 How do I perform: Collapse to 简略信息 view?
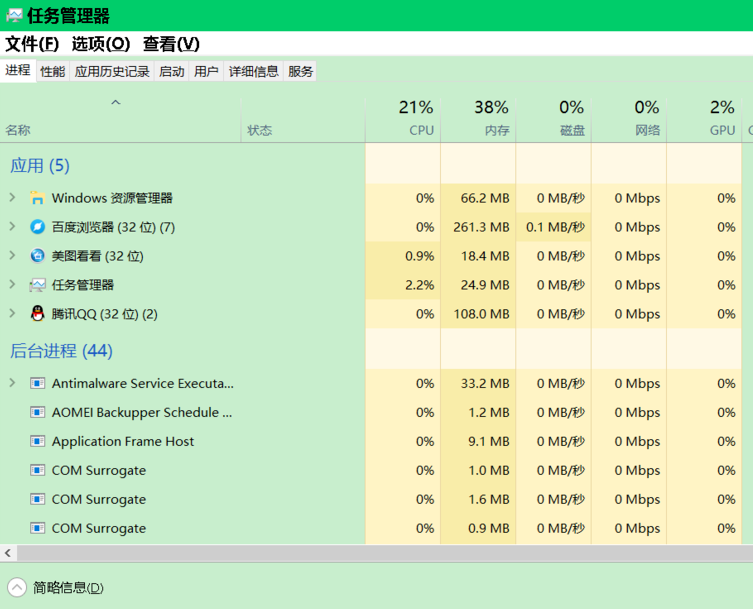click(x=56, y=588)
